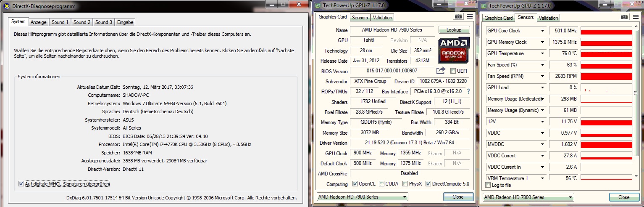Expand GPU Load sensor dropdown
The height and width of the screenshot is (207, 644).
[542, 88]
